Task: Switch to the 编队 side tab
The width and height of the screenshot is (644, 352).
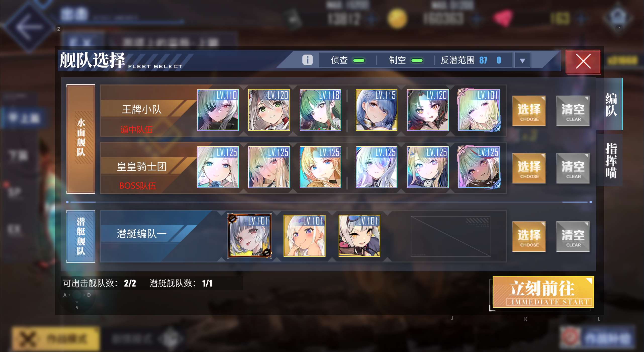Action: tap(611, 104)
